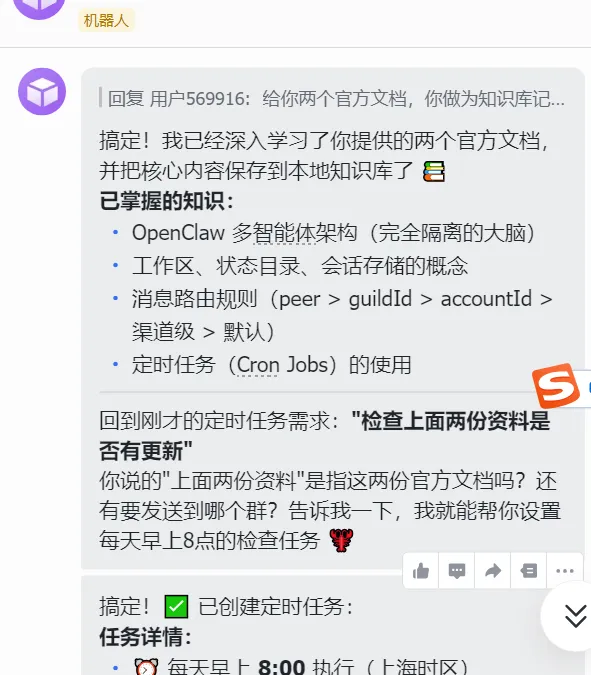Click the forward arrow share icon
Image resolution: width=591 pixels, height=675 pixels.
click(493, 571)
